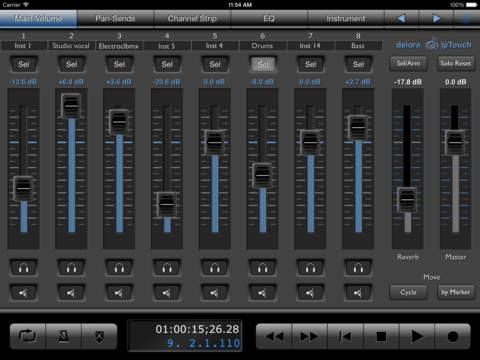Click the Master fader handle

pyautogui.click(x=455, y=142)
